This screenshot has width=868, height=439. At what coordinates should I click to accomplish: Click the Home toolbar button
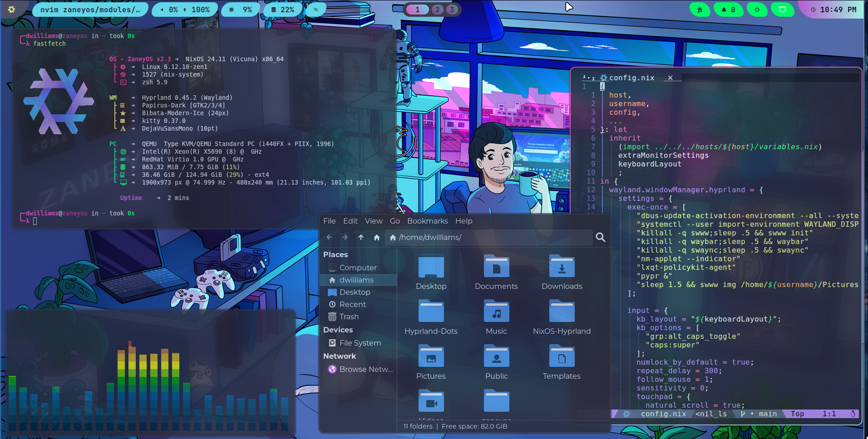click(376, 237)
